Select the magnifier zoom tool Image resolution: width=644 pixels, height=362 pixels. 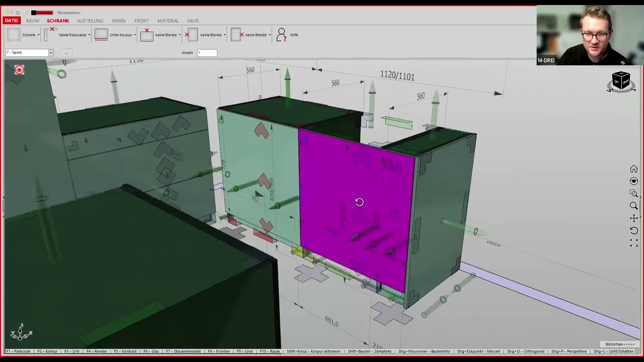634,206
